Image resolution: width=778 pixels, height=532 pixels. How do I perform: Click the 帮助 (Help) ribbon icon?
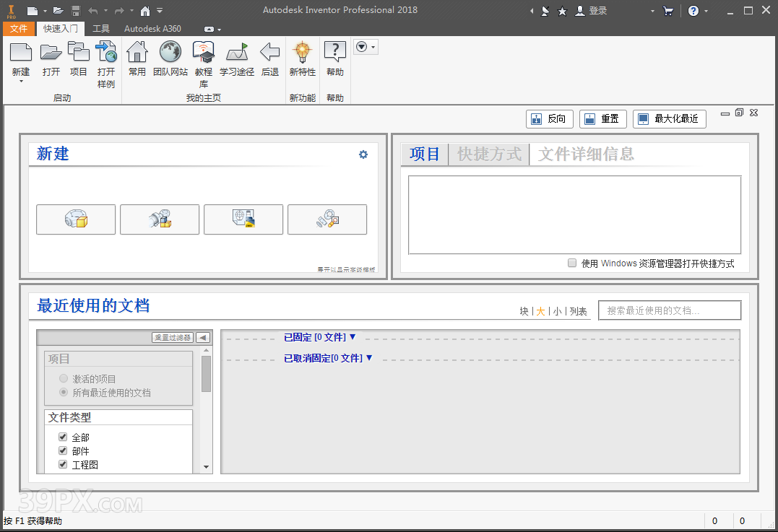335,52
